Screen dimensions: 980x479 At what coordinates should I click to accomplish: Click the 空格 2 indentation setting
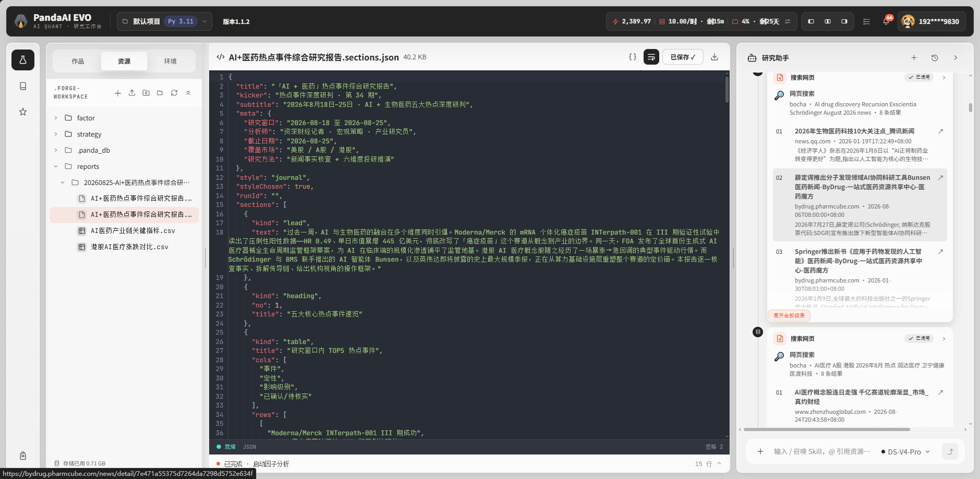(714, 447)
